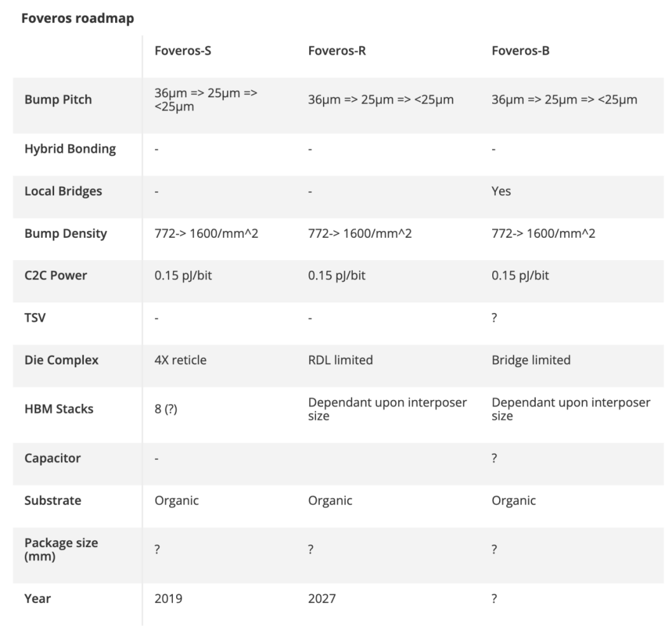Click the Capacitor row label
This screenshot has height=631, width=672.
pyautogui.click(x=52, y=458)
